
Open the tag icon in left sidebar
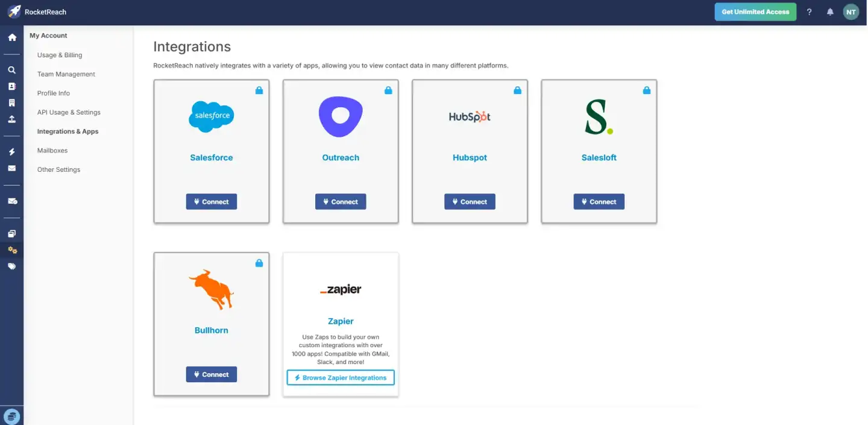click(x=11, y=266)
